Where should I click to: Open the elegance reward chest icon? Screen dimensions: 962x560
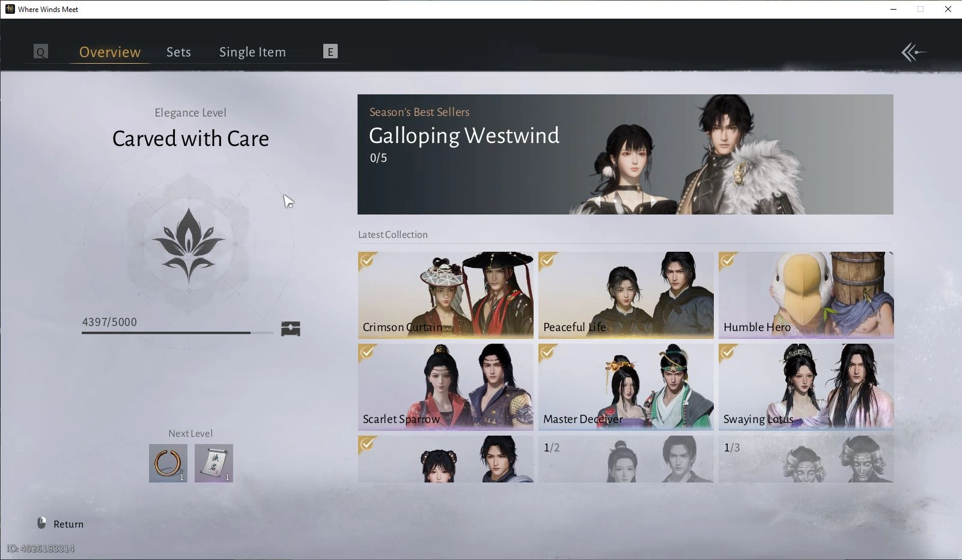[291, 329]
